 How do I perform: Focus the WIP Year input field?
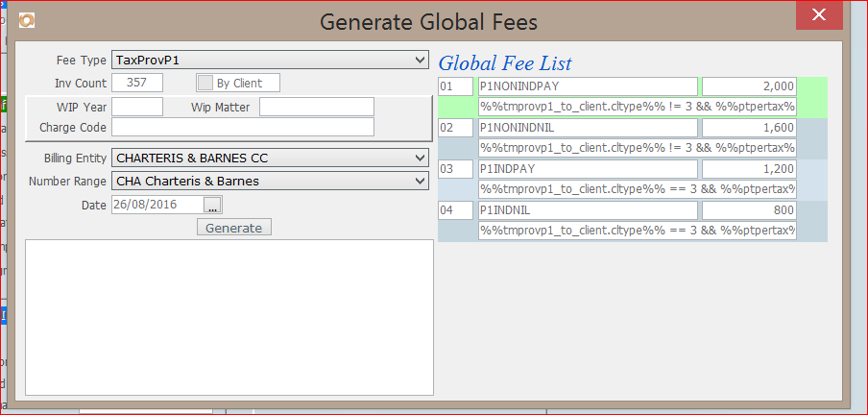pyautogui.click(x=137, y=107)
